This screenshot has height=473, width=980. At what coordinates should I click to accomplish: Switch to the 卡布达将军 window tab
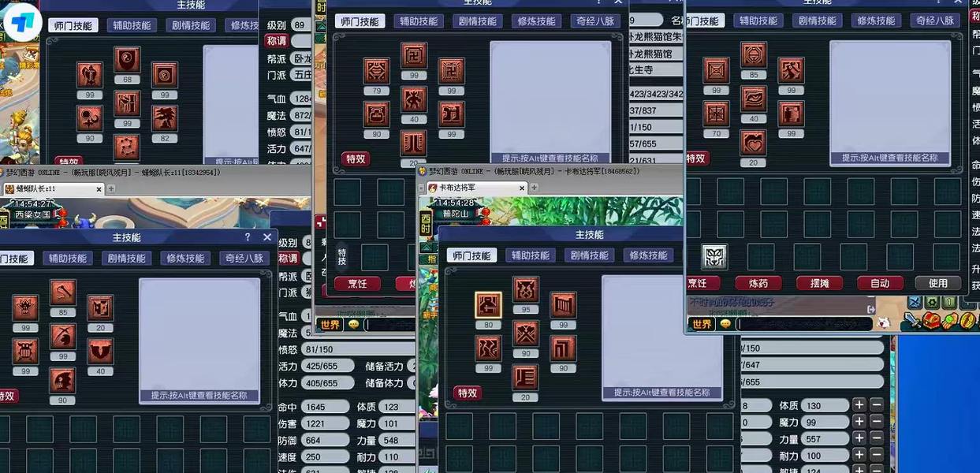475,188
